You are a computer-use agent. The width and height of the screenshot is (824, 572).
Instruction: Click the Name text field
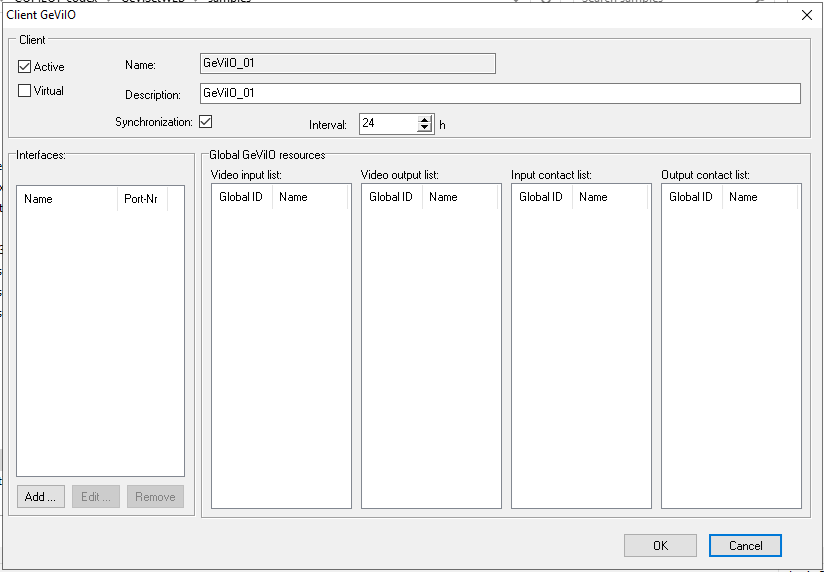point(347,64)
